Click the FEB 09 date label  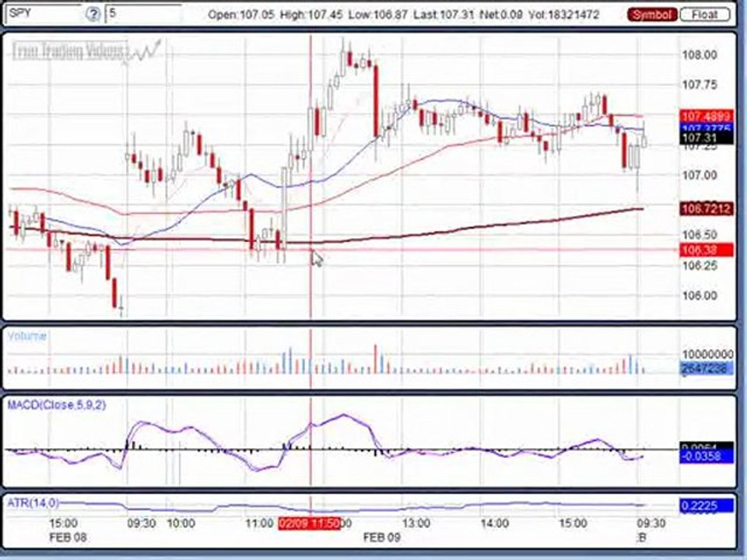381,537
